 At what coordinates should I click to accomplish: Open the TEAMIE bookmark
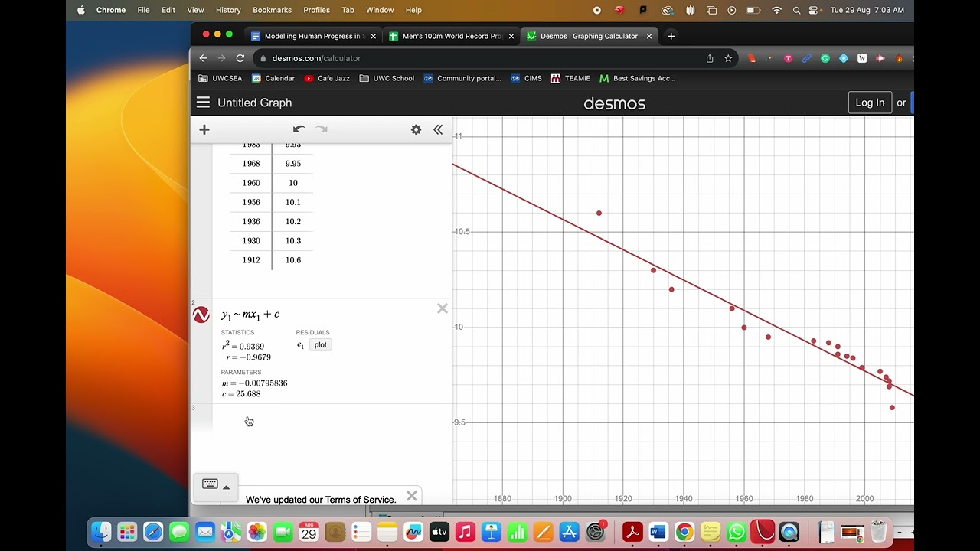tap(570, 78)
